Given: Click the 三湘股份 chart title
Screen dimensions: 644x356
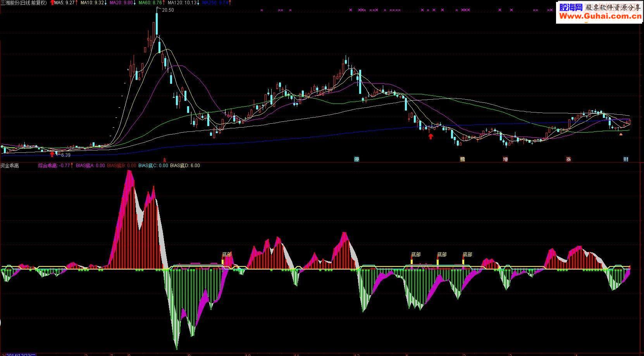Looking at the screenshot, I should (24, 3).
